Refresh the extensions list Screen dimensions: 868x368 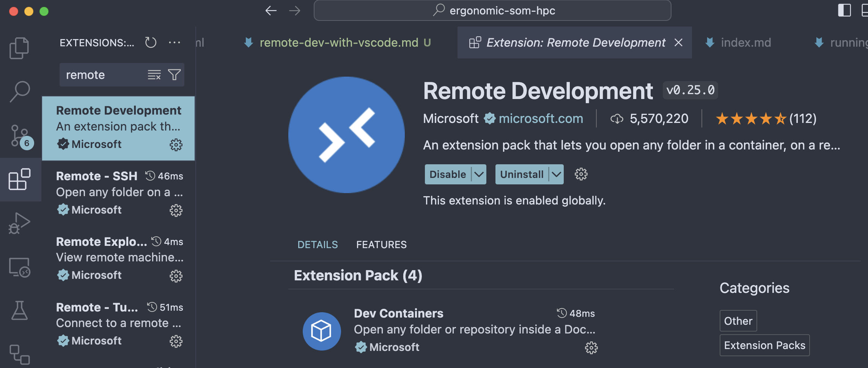point(150,42)
